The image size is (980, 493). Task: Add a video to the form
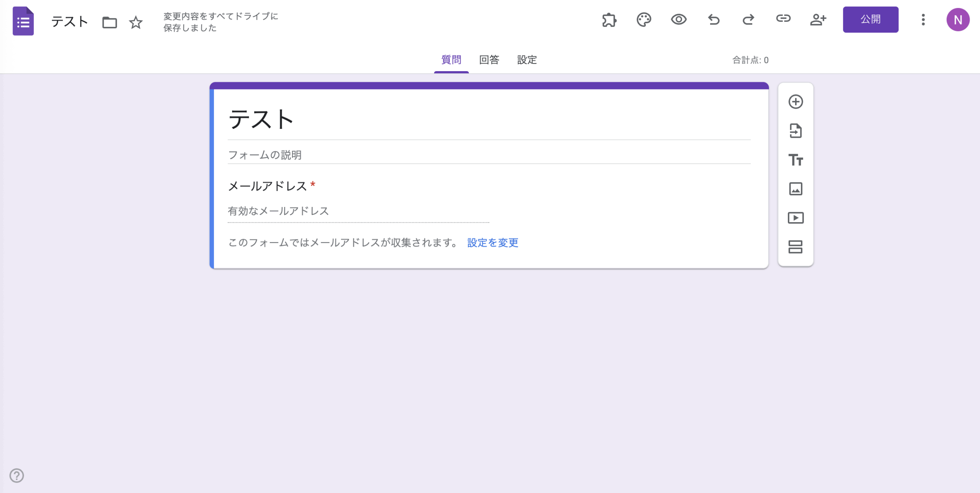click(x=796, y=218)
